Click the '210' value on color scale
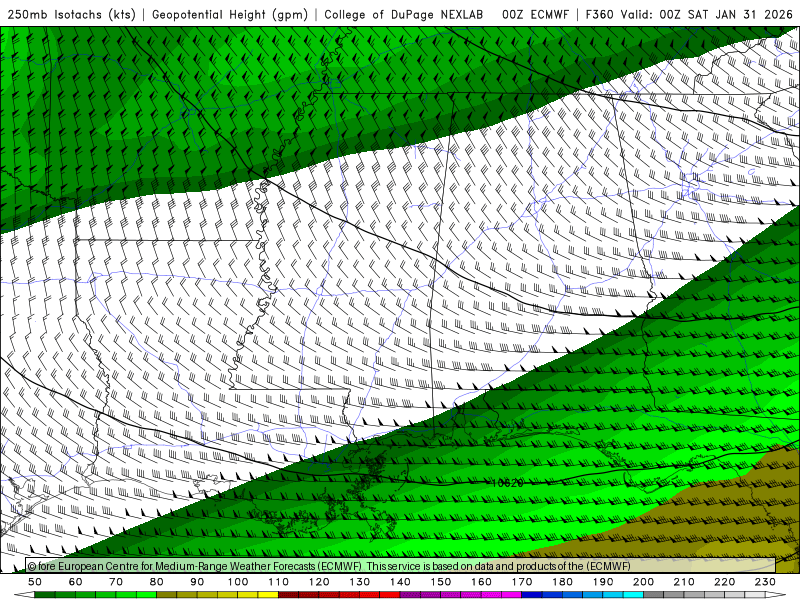This screenshot has height=600, width=800. tap(684, 582)
